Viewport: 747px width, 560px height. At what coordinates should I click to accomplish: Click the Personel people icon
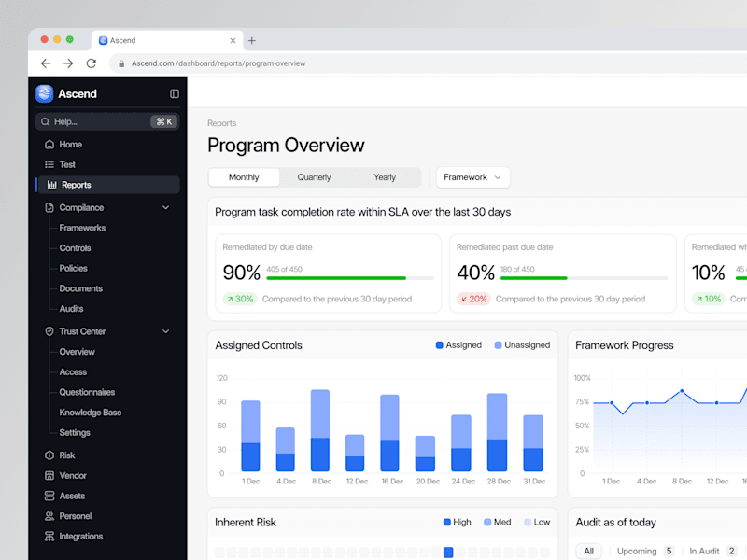[49, 516]
